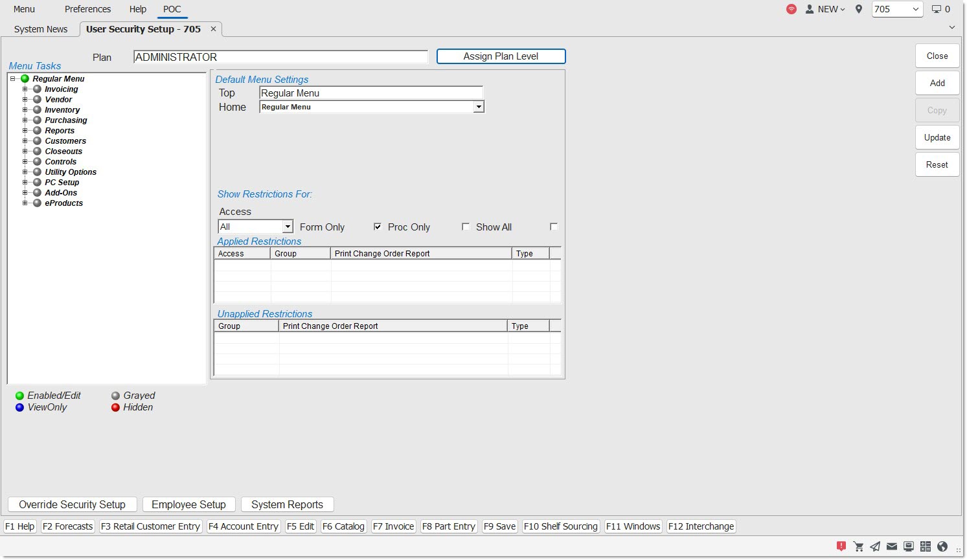Open the Preferences menu
Screen dimensions: 967x560
(x=87, y=9)
